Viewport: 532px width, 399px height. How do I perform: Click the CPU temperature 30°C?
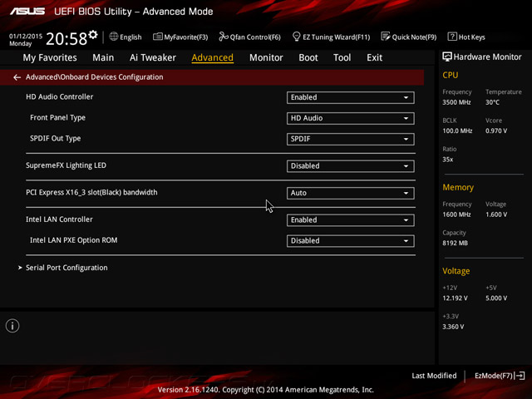(492, 102)
